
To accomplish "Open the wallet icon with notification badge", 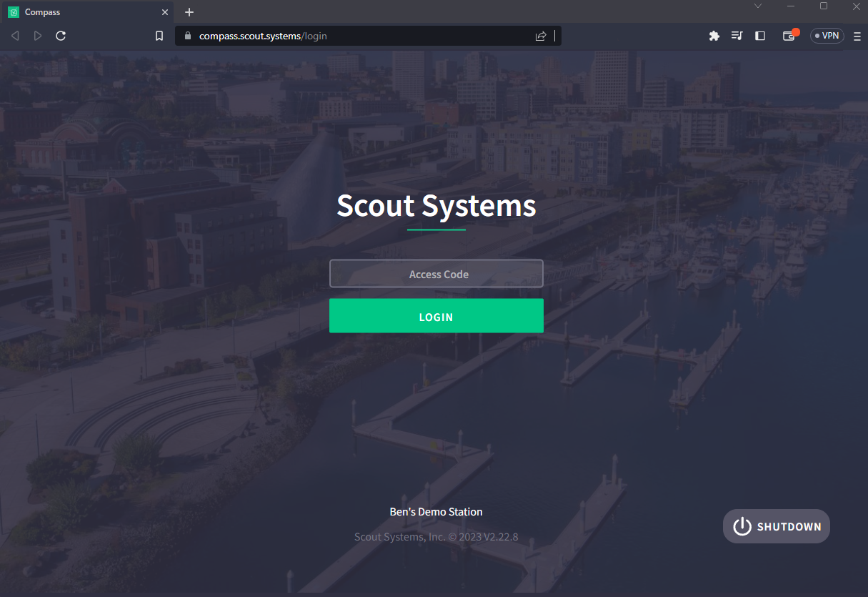I will (x=789, y=36).
